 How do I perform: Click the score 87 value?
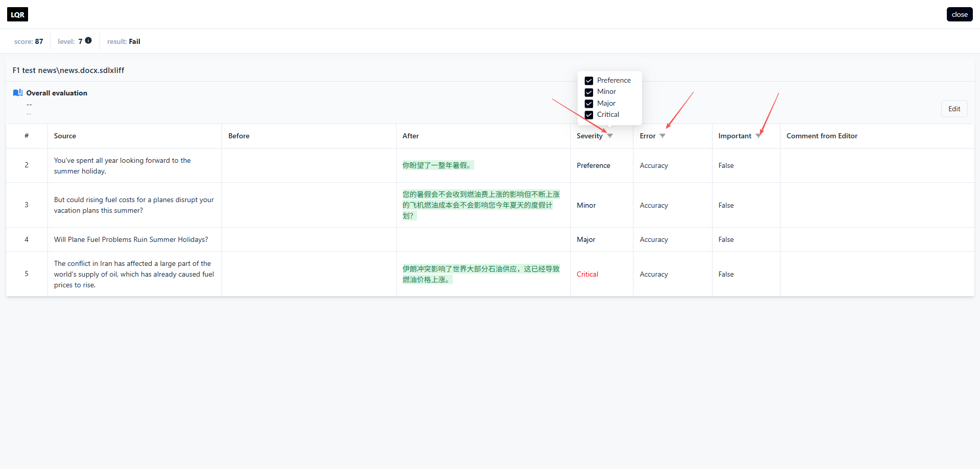pyautogui.click(x=39, y=41)
